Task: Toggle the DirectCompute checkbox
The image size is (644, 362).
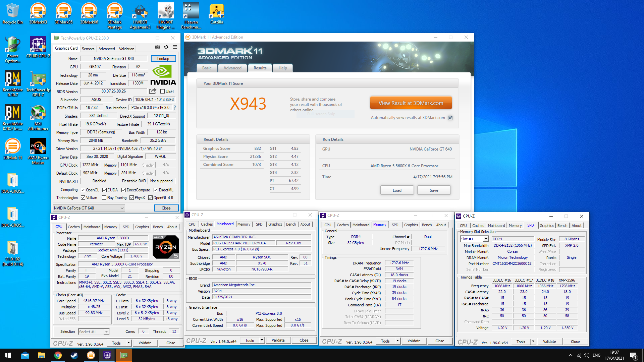Action: [123, 190]
